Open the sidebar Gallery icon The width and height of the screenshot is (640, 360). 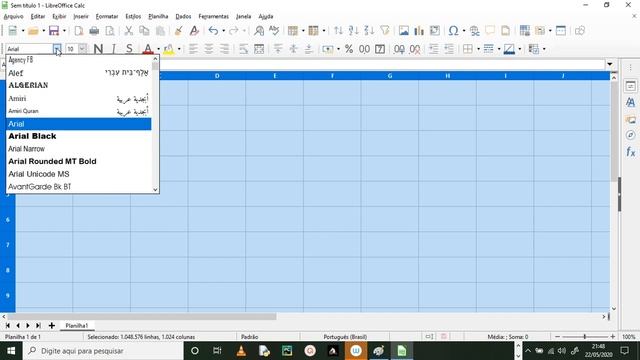click(x=630, y=119)
